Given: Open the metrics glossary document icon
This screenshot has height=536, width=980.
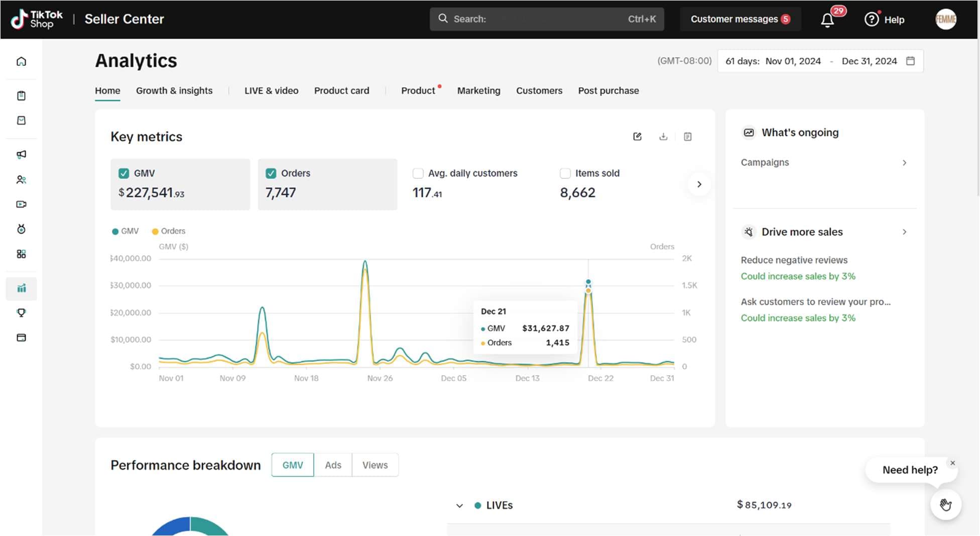Looking at the screenshot, I should pos(688,137).
